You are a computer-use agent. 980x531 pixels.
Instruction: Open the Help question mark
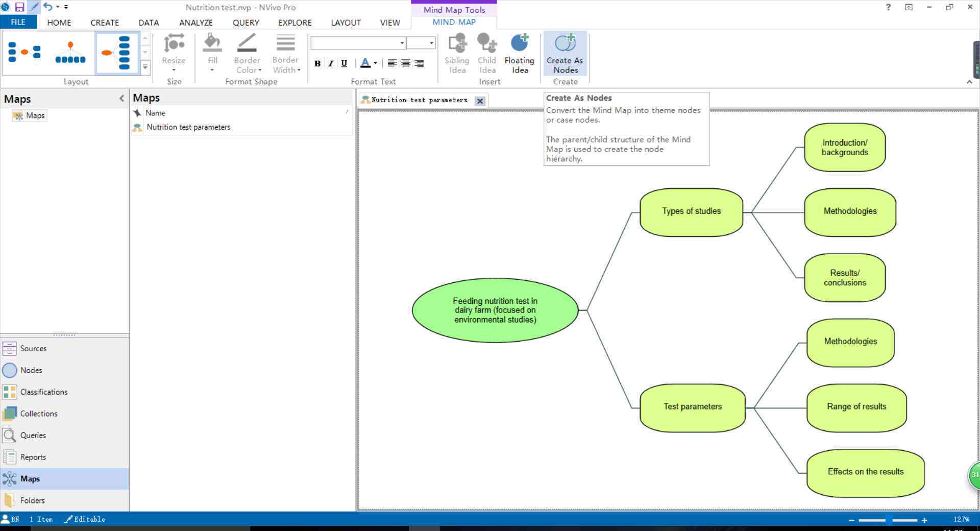(889, 7)
